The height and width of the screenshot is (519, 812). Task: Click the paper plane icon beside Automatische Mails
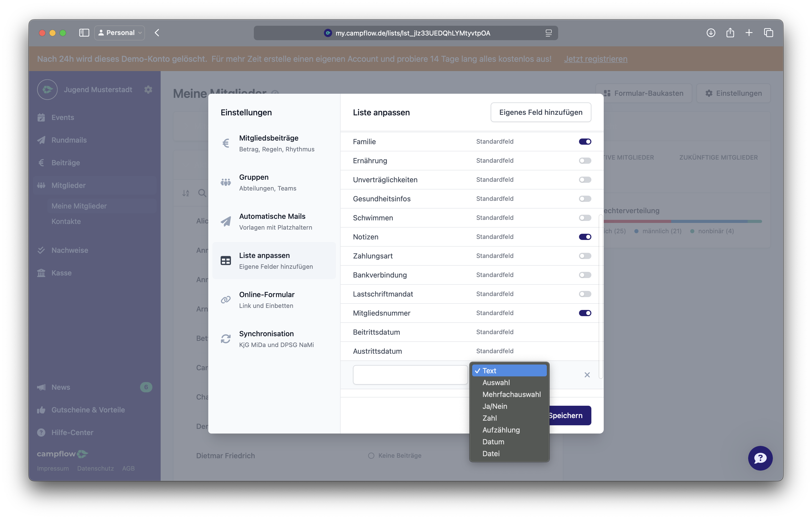click(x=226, y=222)
